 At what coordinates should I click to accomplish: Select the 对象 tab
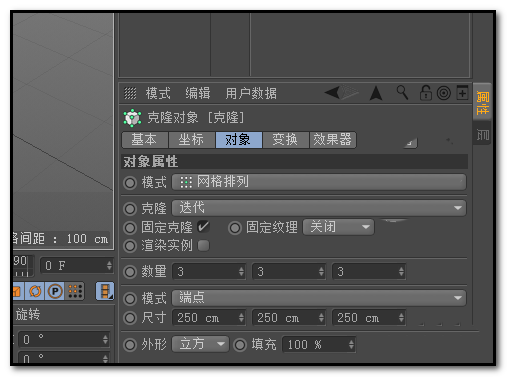pyautogui.click(x=238, y=139)
